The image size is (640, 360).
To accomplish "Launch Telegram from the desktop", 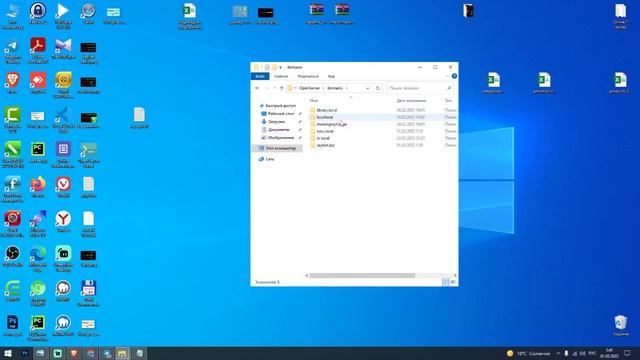I will click(12, 52).
